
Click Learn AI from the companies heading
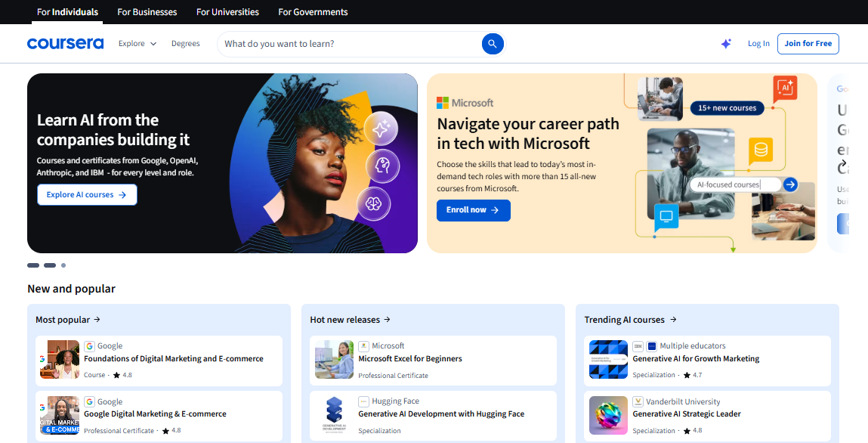113,129
